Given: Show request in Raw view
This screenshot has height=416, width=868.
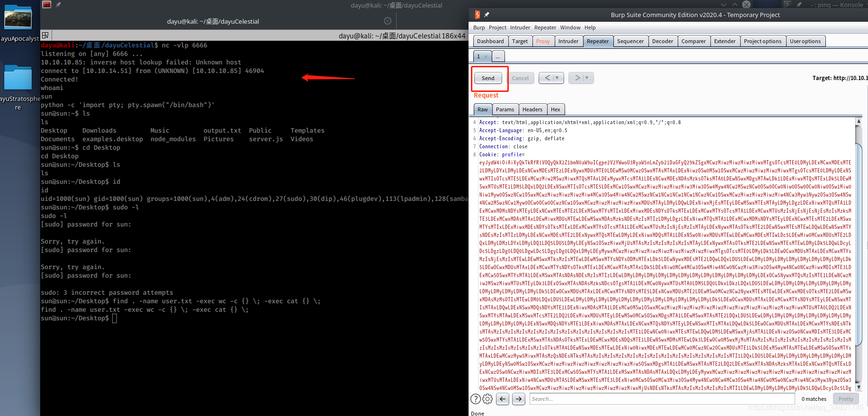Looking at the screenshot, I should [x=482, y=109].
